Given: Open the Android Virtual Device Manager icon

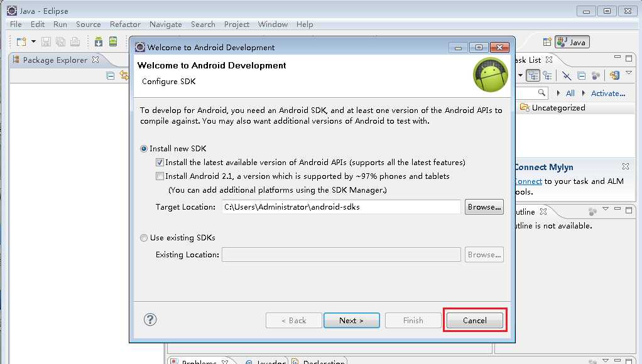Looking at the screenshot, I should (x=113, y=41).
